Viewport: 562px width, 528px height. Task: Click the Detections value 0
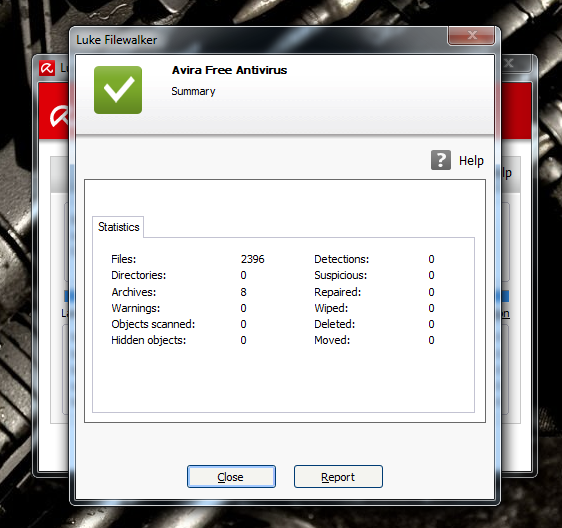[431, 259]
